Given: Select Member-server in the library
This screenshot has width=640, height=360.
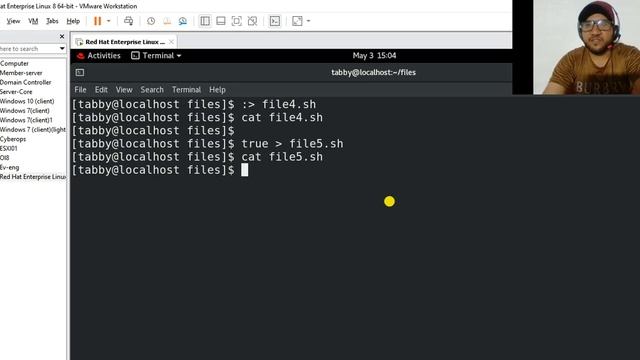Looking at the screenshot, I should click(x=21, y=73).
